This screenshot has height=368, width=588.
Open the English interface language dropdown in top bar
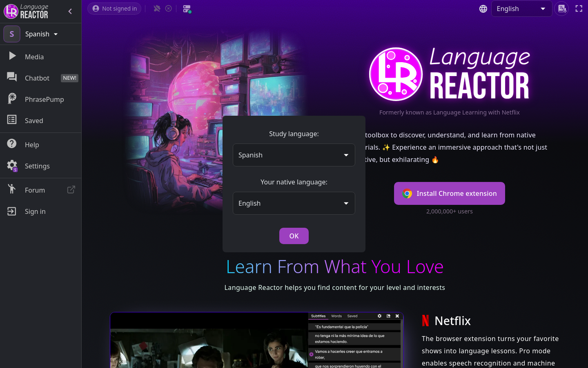coord(521,9)
